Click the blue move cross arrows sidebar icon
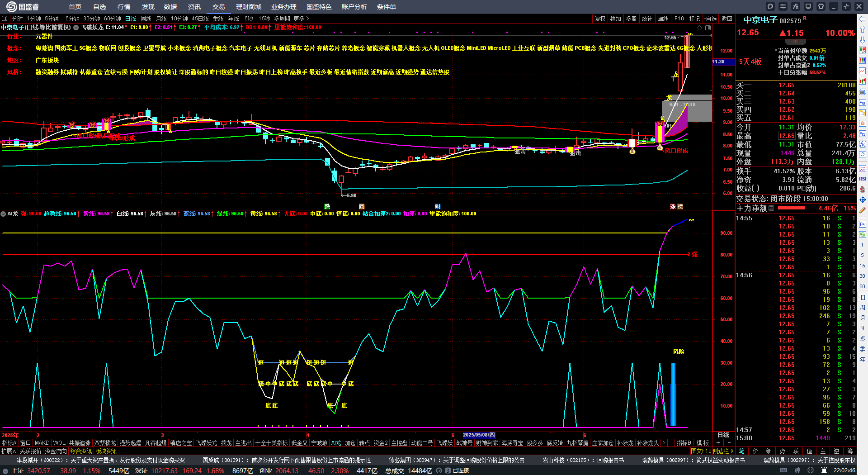Screen dimensions: 868x475 pyautogui.click(x=863, y=199)
